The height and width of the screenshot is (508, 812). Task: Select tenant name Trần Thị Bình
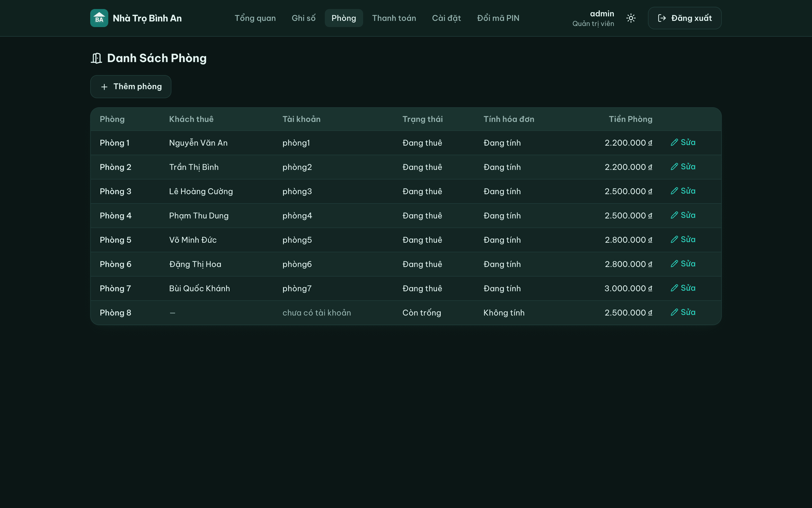[194, 167]
